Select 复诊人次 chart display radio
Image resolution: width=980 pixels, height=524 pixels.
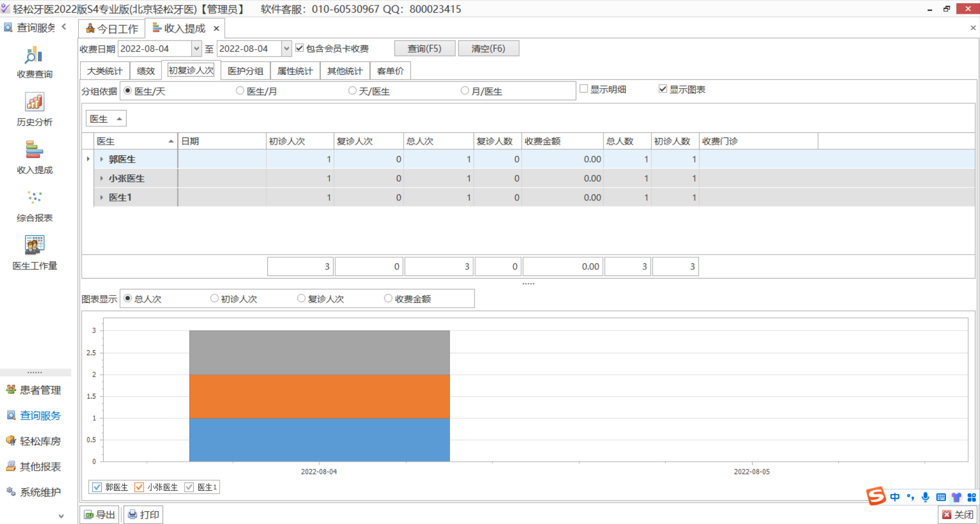[x=301, y=298]
